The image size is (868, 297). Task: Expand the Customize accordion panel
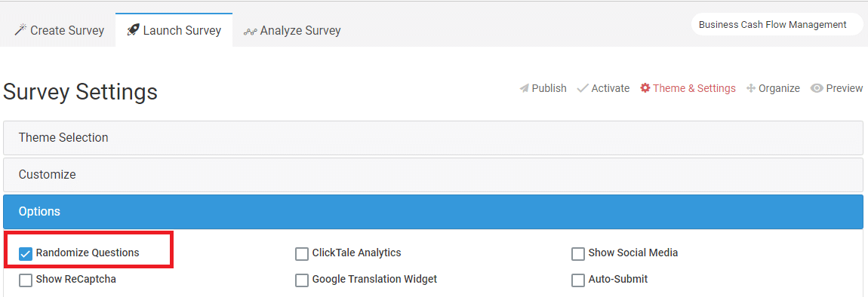click(433, 175)
